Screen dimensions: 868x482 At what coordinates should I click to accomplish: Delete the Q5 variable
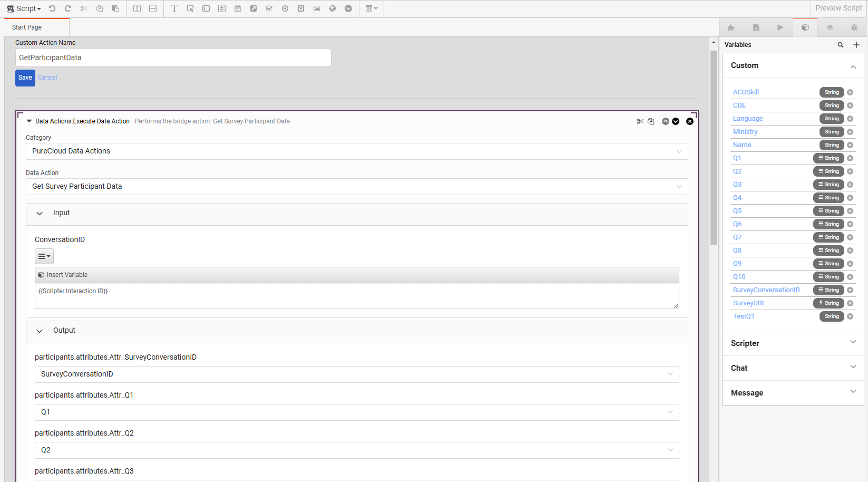tap(850, 211)
